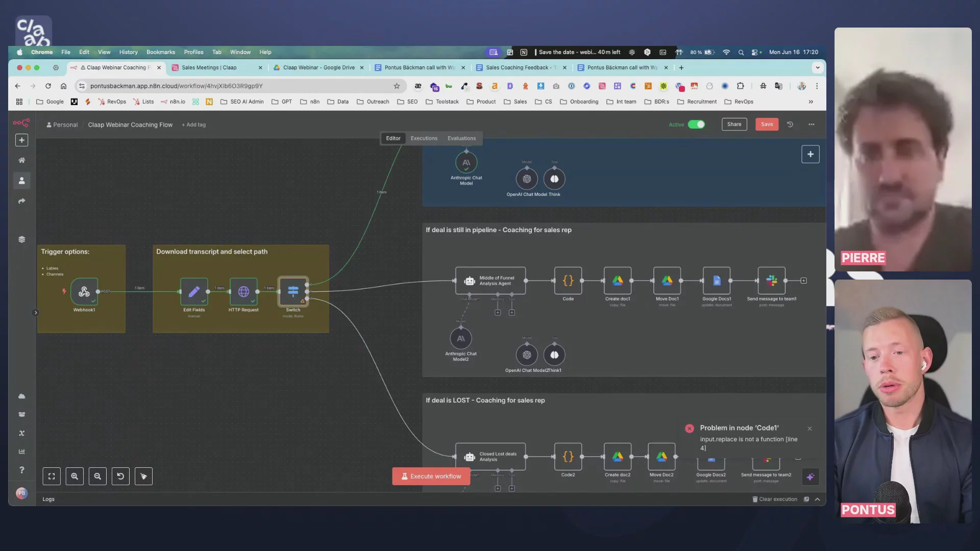
Task: Toggle the workflow Active switch
Action: pyautogui.click(x=696, y=124)
